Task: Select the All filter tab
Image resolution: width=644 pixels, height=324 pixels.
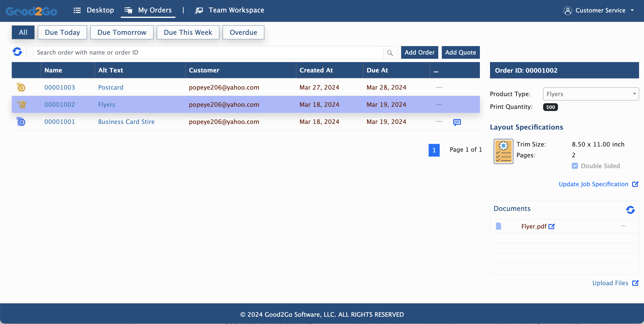Action: pos(23,32)
